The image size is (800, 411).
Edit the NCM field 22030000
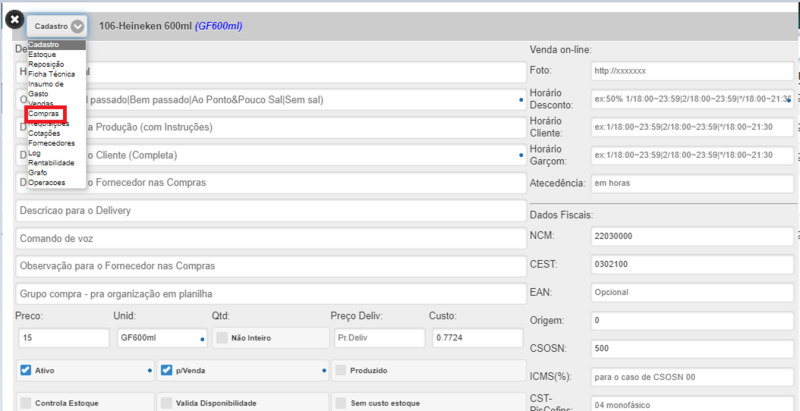[x=692, y=236]
